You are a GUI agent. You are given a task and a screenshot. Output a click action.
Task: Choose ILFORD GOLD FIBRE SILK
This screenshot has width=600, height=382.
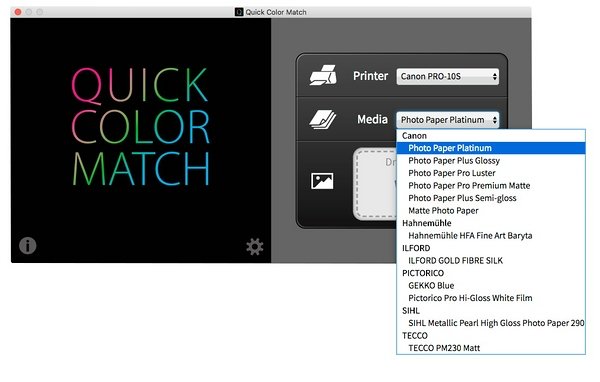pyautogui.click(x=491, y=261)
